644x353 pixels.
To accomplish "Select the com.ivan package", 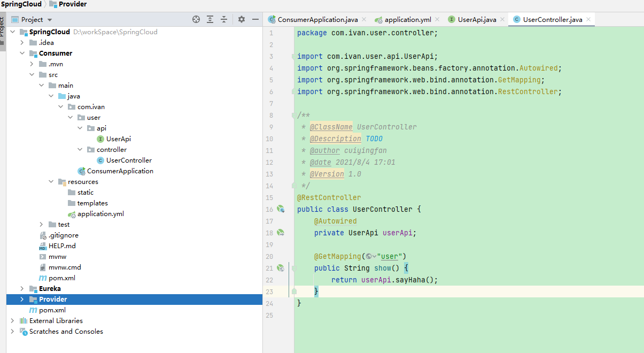I will (x=91, y=107).
